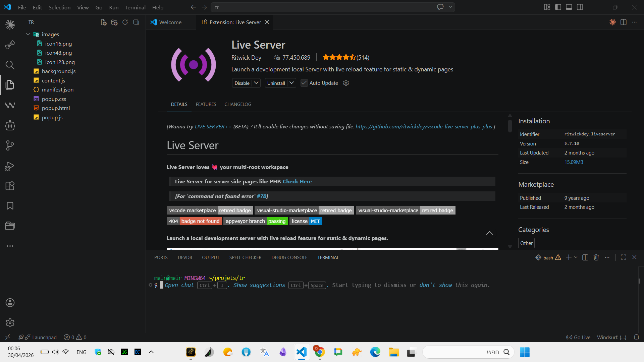Toggle the Auto Update checkbox
The width and height of the screenshot is (644, 362).
(304, 83)
